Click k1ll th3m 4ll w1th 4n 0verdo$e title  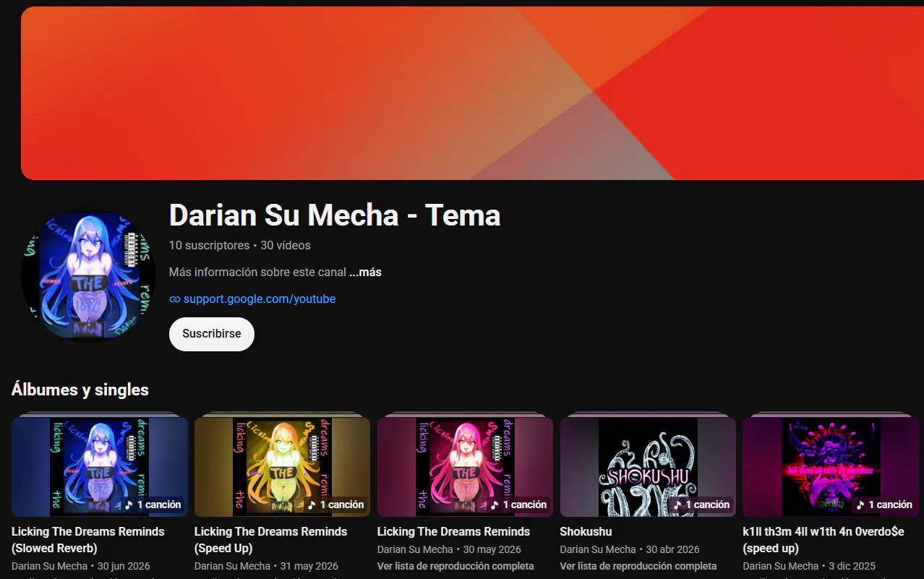pyautogui.click(x=824, y=540)
